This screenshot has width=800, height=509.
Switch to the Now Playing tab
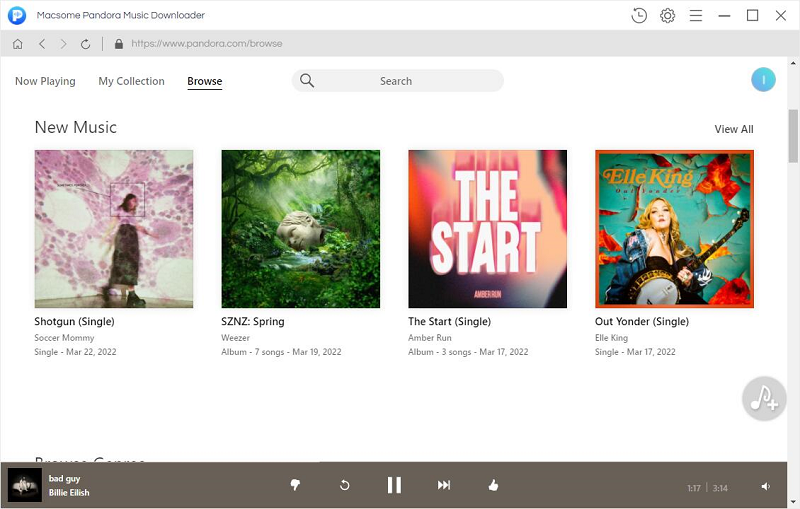pos(45,81)
